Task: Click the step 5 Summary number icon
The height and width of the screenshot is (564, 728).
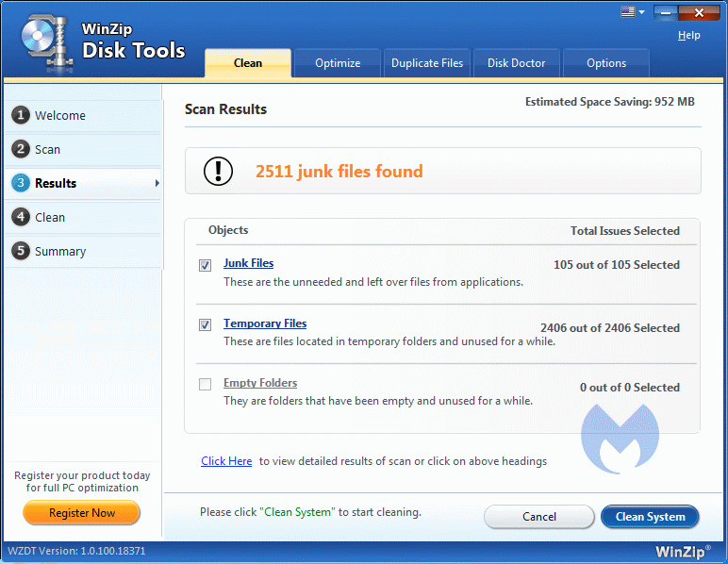Action: click(20, 251)
